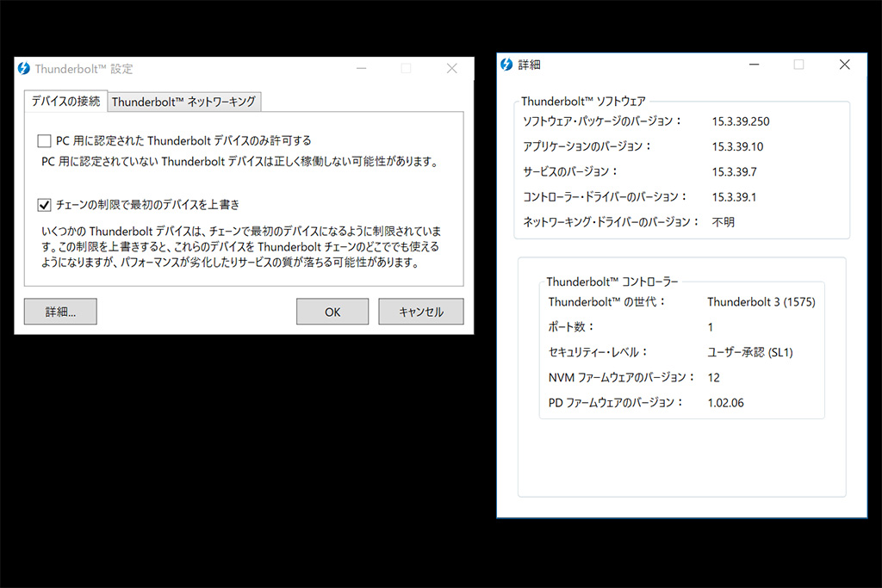Open the Thunderbolt ネットワーキング tab

pyautogui.click(x=184, y=102)
